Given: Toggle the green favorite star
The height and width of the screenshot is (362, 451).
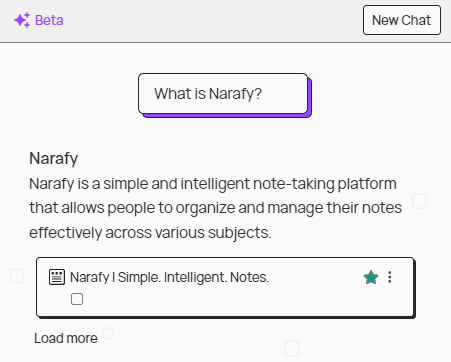Looking at the screenshot, I should pos(371,277).
